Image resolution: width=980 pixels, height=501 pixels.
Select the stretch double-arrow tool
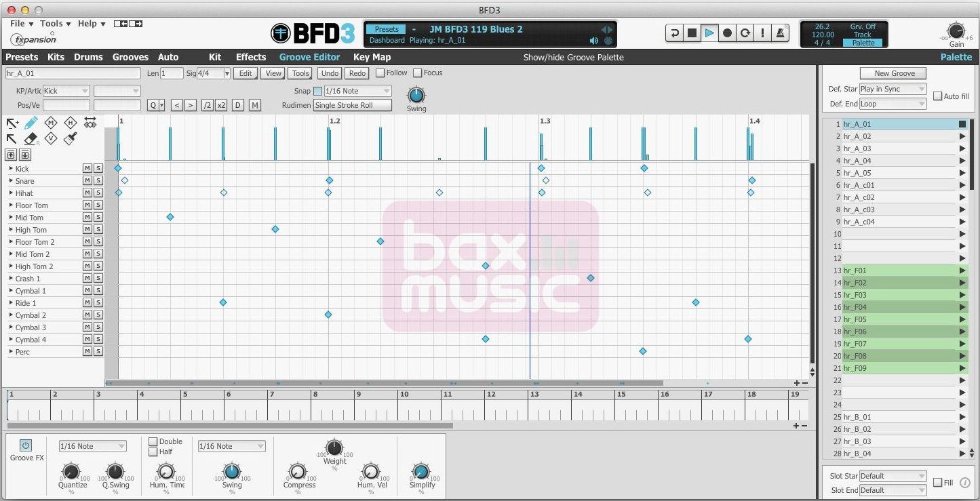[x=90, y=123]
